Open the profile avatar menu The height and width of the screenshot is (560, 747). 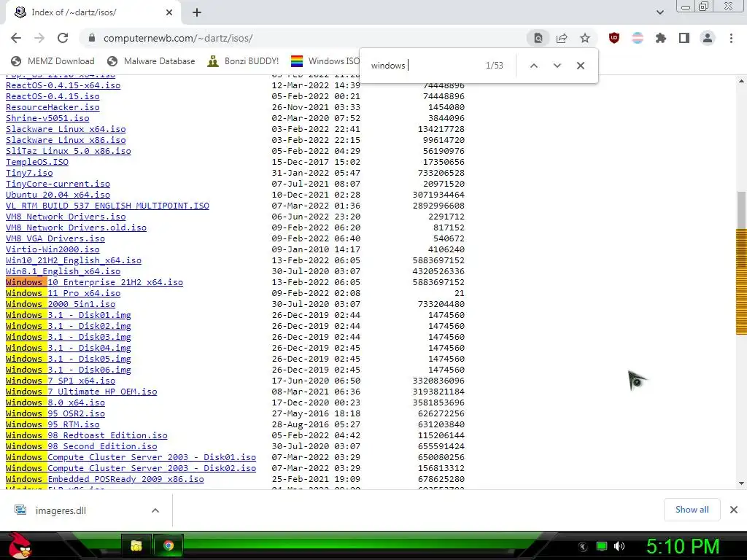pos(708,38)
